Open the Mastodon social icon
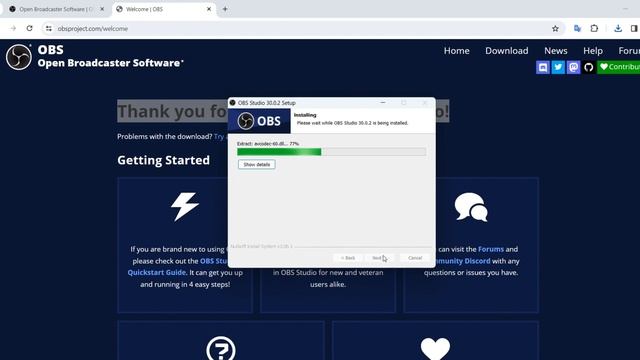 (573, 67)
